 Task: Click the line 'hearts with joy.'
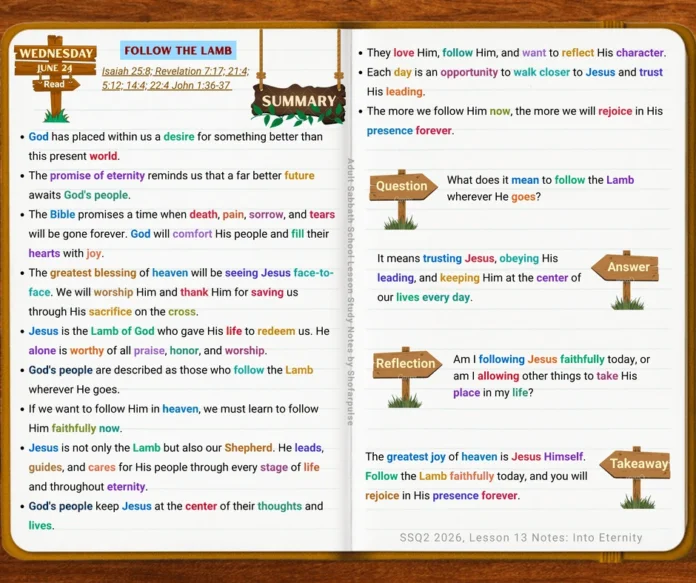tap(65, 254)
